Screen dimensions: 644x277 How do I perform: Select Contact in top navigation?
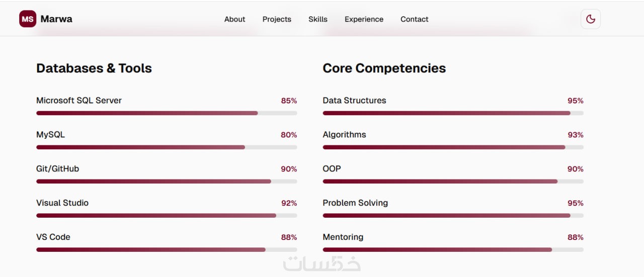click(x=415, y=19)
